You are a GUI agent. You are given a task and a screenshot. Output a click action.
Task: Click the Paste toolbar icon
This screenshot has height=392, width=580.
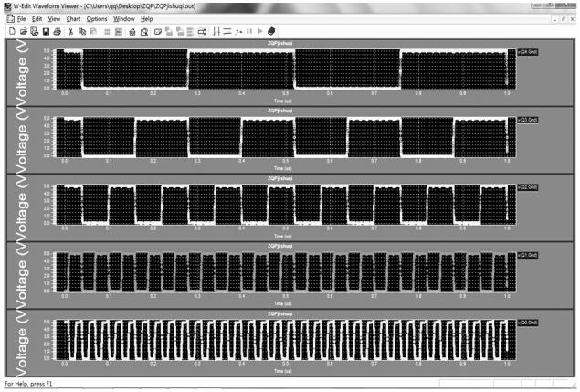pos(93,32)
